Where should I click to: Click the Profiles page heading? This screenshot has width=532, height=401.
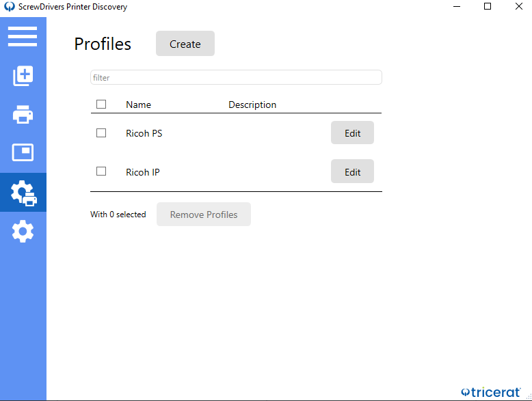(x=103, y=44)
